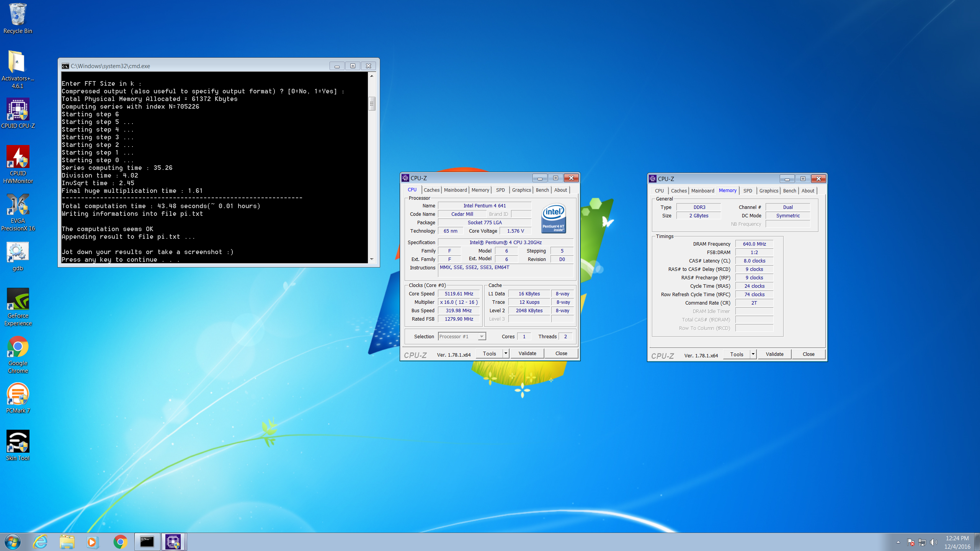This screenshot has width=980, height=551.
Task: Open Caches tab in right CPU-Z window
Action: pyautogui.click(x=679, y=191)
